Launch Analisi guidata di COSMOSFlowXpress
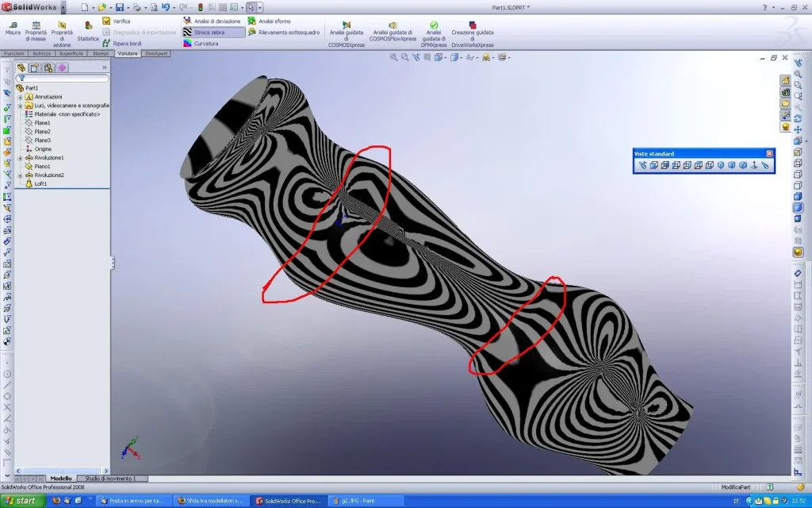Screen dimensions: 812x508 coord(393,31)
